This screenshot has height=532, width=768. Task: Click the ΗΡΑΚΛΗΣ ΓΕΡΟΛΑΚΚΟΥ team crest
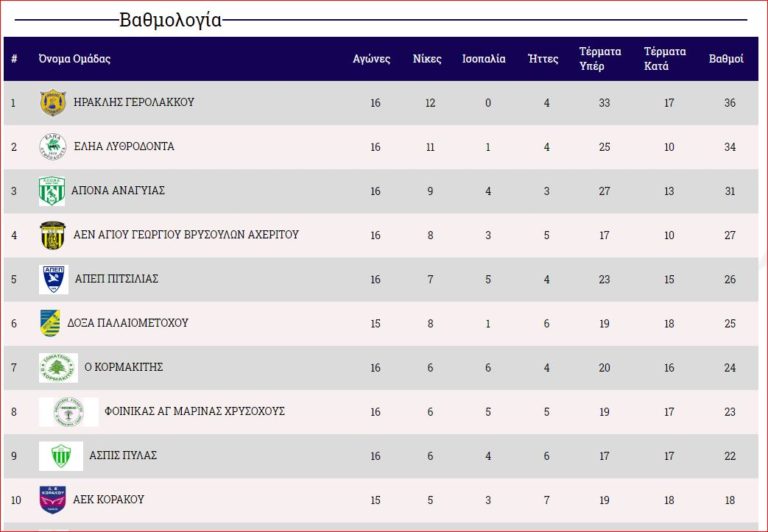[x=53, y=103]
